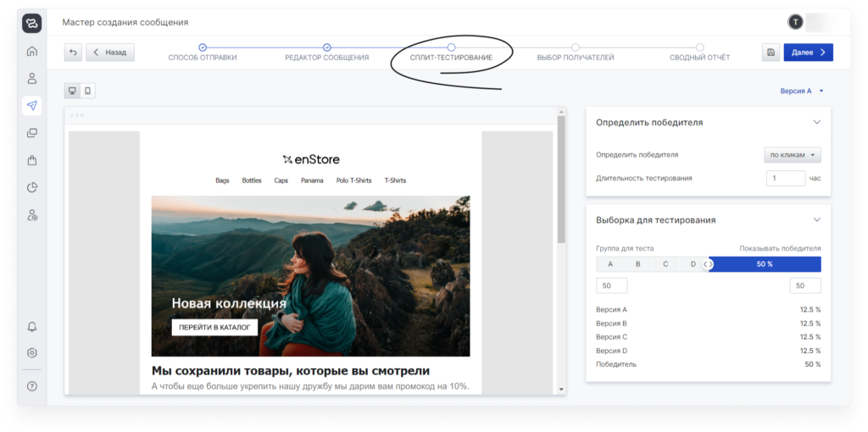Click the Назад button
The image size is (868, 432).
coord(109,53)
